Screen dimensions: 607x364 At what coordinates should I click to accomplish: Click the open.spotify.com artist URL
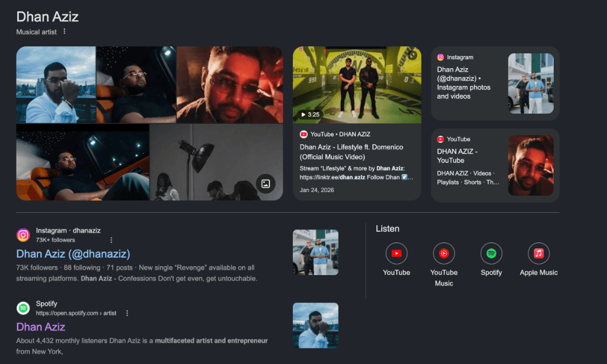point(76,313)
